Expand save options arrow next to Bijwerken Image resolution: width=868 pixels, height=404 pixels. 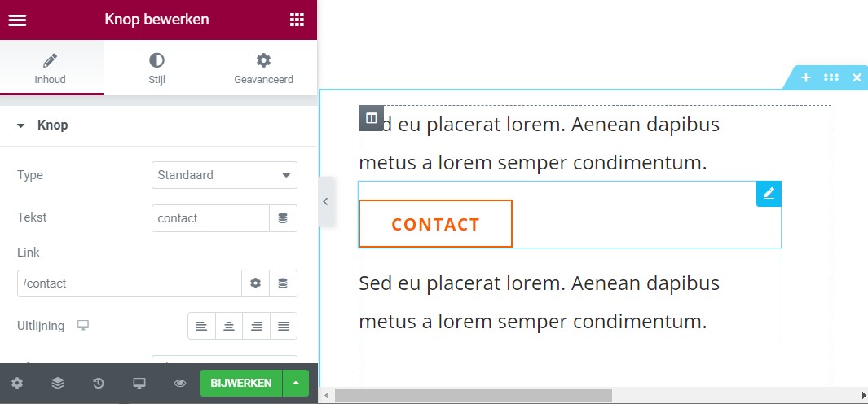pos(296,383)
